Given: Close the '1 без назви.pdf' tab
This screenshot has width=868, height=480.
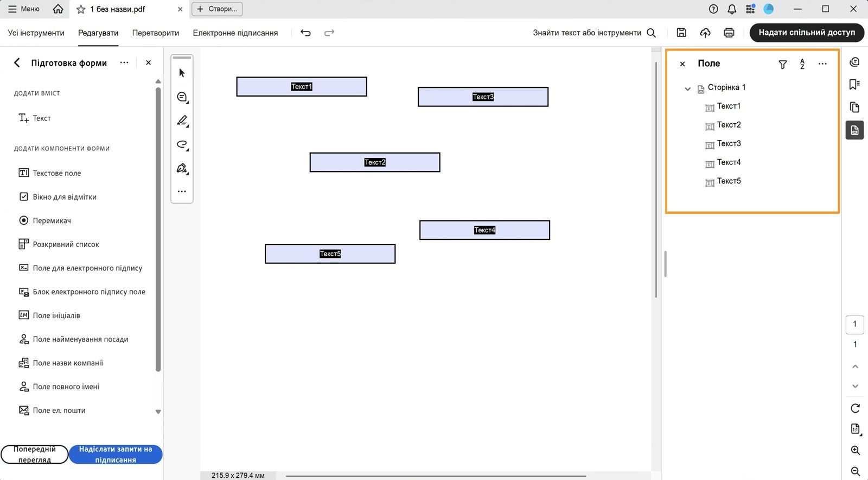Looking at the screenshot, I should click(180, 9).
